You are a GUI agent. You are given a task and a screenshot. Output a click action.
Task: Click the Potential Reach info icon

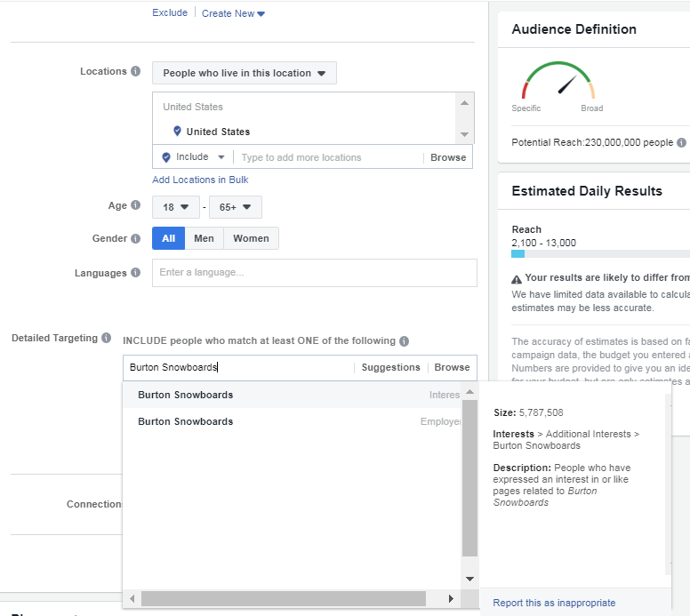[x=681, y=142]
